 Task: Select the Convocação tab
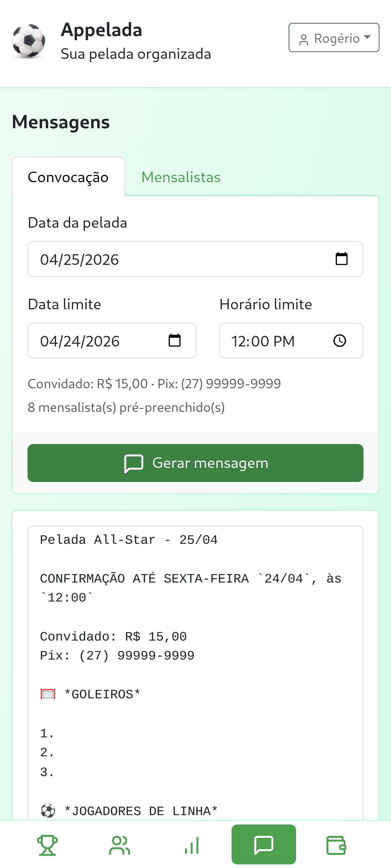coord(68,177)
